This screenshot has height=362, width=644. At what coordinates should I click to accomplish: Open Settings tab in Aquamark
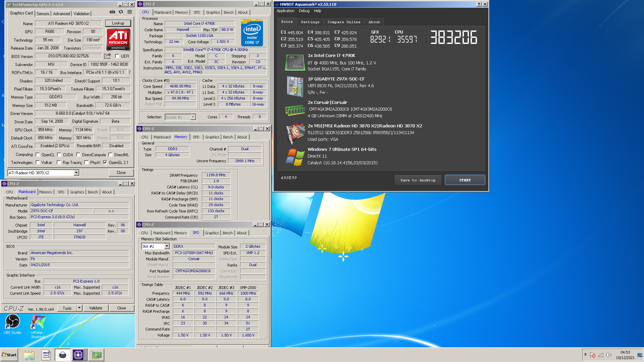[310, 22]
